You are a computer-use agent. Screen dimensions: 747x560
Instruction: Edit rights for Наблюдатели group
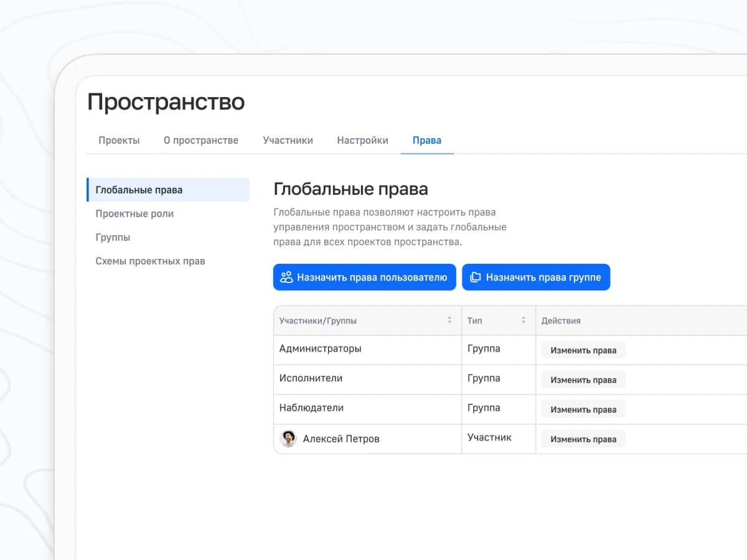coord(583,409)
